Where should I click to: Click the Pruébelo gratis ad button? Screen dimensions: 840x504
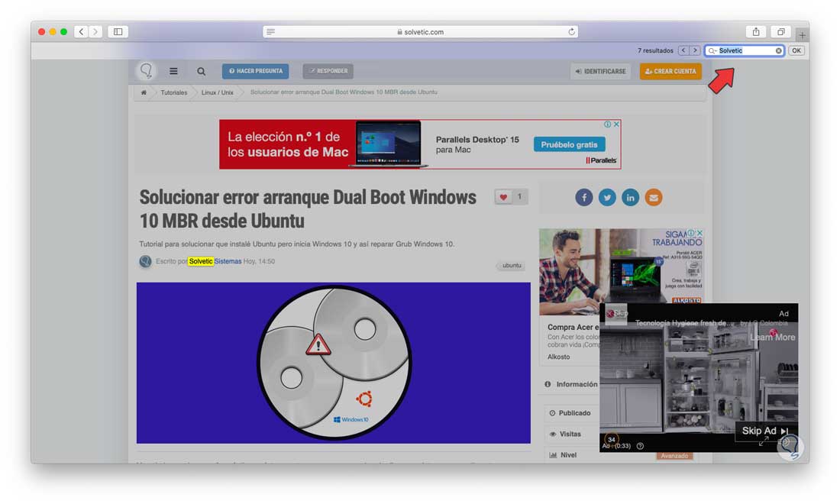point(569,144)
